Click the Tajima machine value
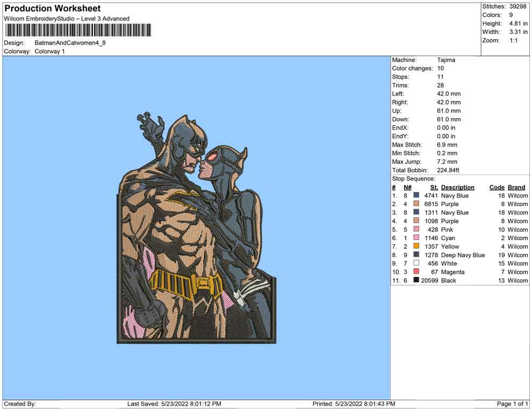The height and width of the screenshot is (409, 532). (446, 60)
